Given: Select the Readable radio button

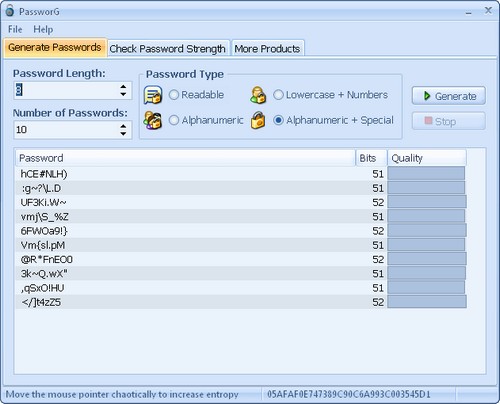Looking at the screenshot, I should click(x=174, y=95).
